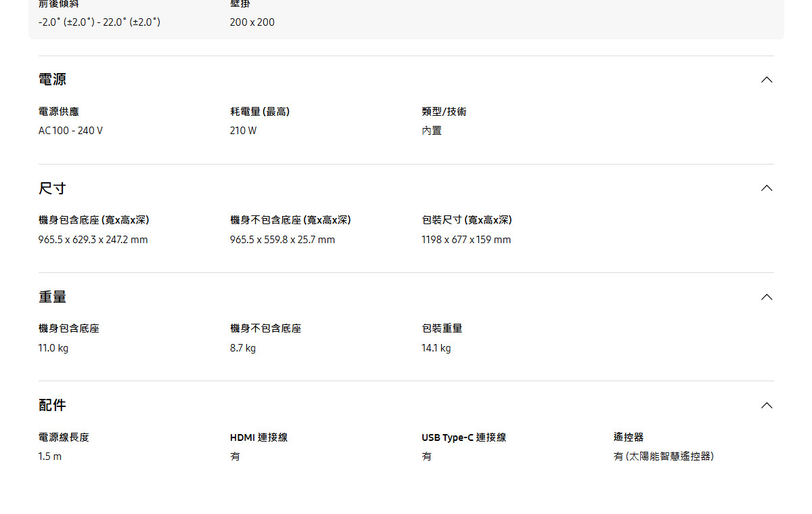
Task: Select the 重量 section title
Action: [x=52, y=297]
